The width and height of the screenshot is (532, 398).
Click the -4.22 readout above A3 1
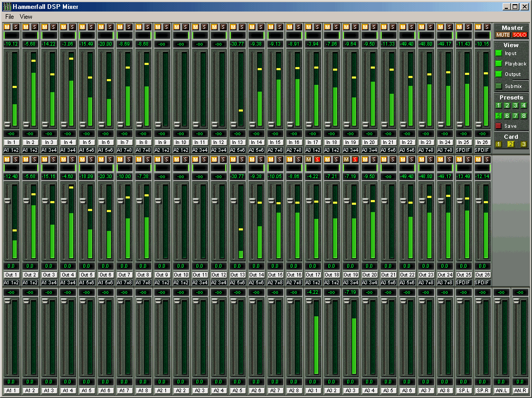pyautogui.click(x=313, y=292)
